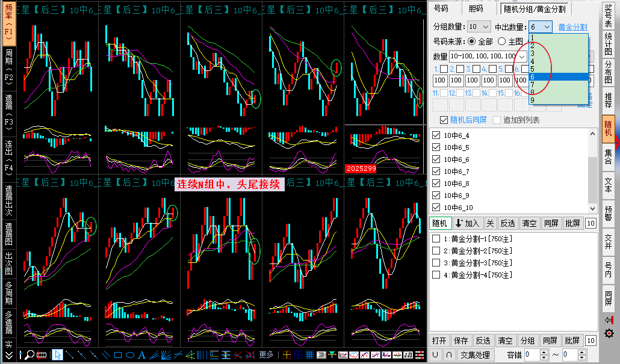The width and height of the screenshot is (620, 364).
Task: Select the arrow pointer tool
Action: pos(57,354)
